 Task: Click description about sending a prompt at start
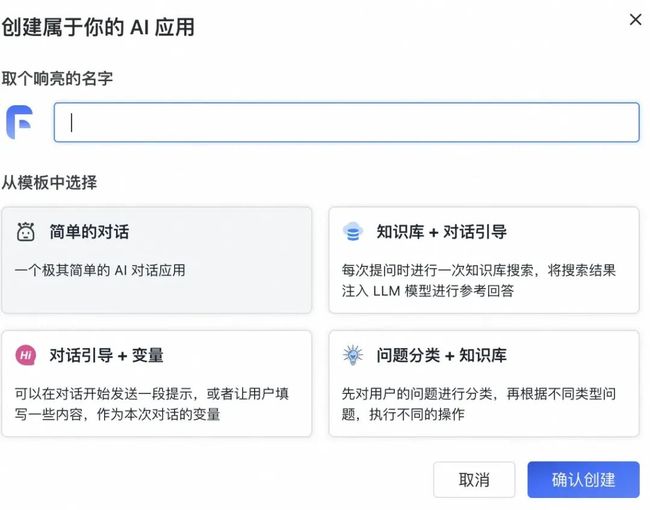(x=152, y=404)
